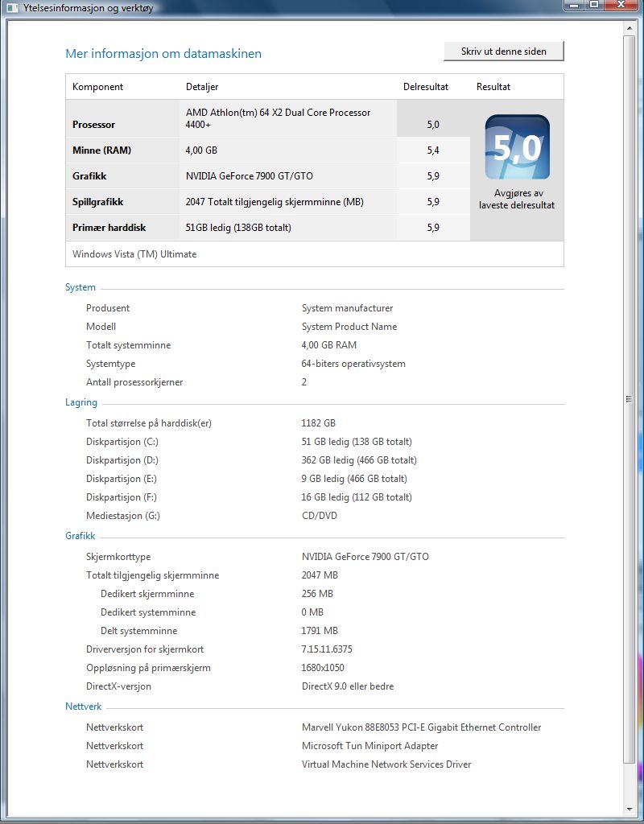
Task: Click the 'Modell' label
Action: coord(101,327)
